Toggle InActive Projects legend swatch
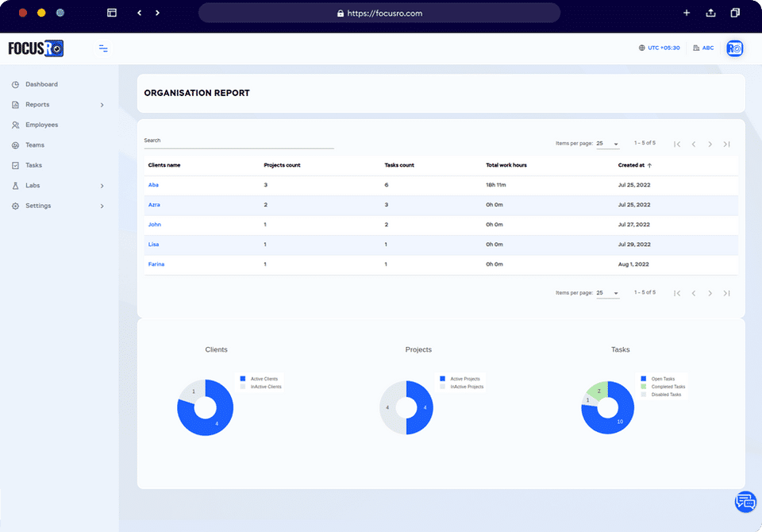The width and height of the screenshot is (762, 532). 442,387
